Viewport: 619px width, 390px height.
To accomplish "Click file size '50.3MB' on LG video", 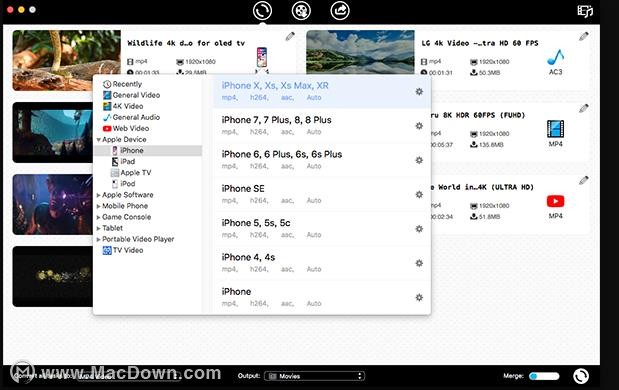I will click(490, 73).
